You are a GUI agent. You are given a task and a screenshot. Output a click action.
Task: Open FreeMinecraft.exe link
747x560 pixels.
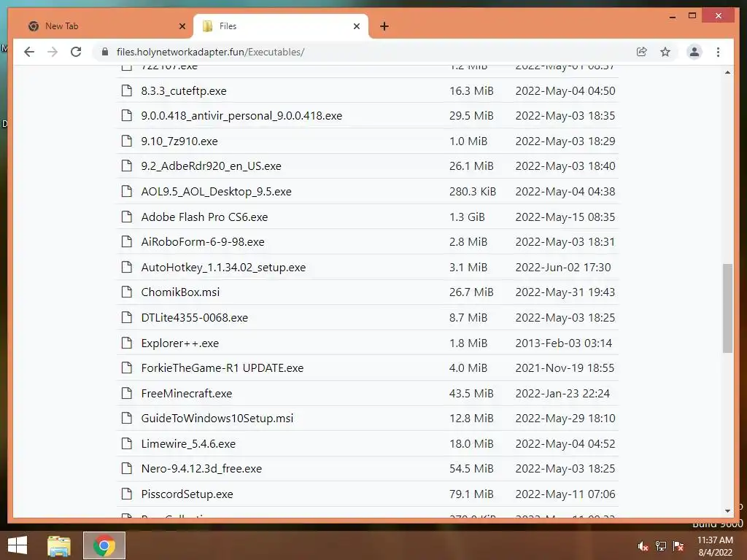coord(186,394)
